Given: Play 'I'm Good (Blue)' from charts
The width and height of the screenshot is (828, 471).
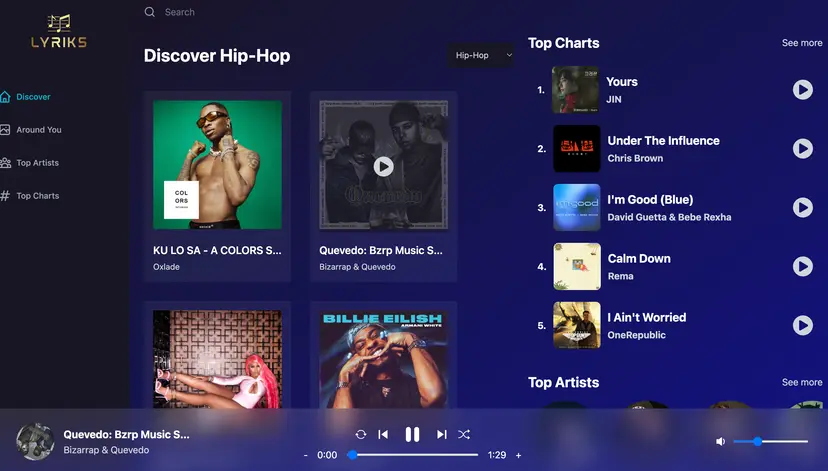Looking at the screenshot, I should (x=802, y=208).
